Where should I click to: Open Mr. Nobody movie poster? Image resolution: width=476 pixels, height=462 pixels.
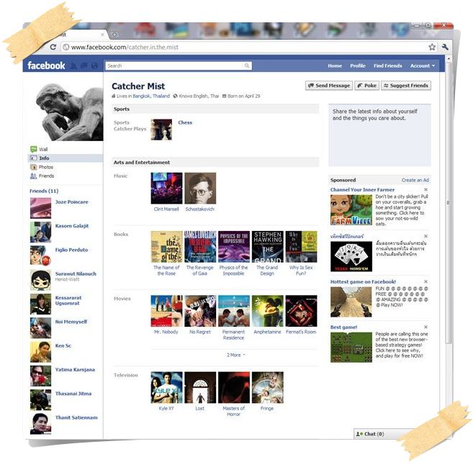(166, 311)
